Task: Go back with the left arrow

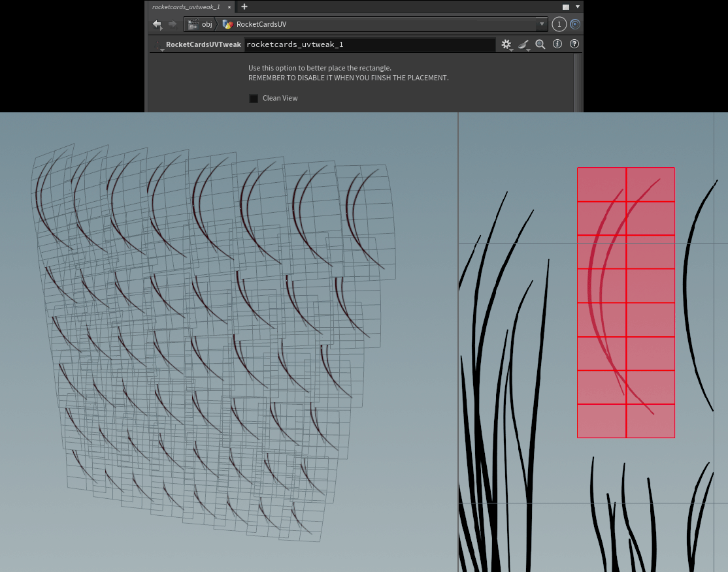Action: click(x=157, y=24)
